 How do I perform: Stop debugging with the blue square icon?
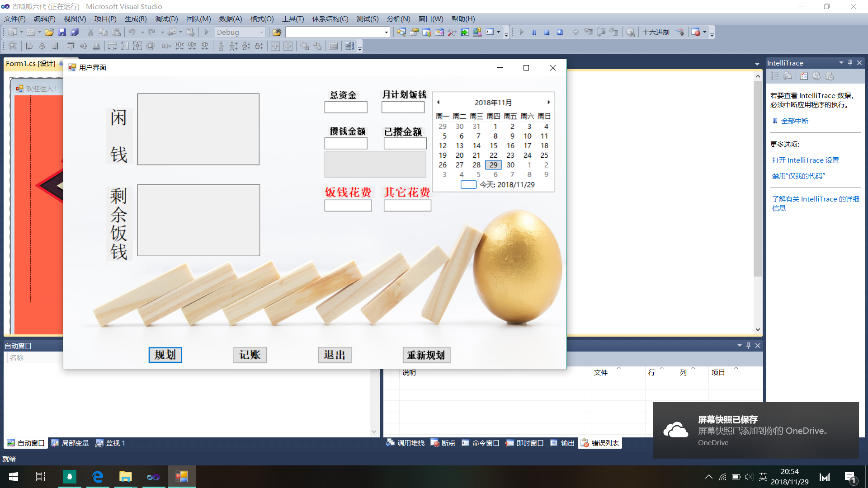pos(547,32)
